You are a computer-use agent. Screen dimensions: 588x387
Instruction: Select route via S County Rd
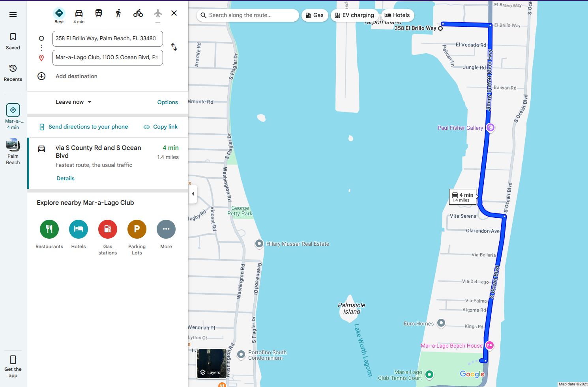point(108,163)
